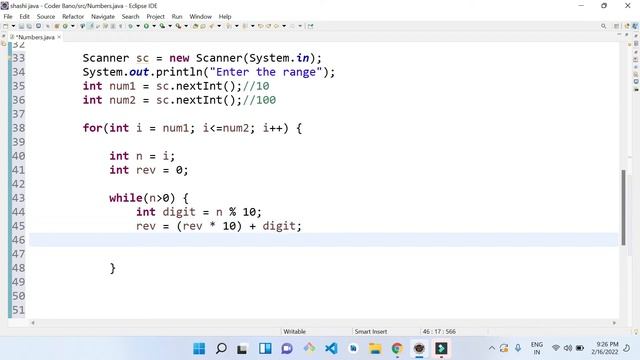Click the horizontal scrollbar right arrow
640x360 pixels.
[614, 323]
